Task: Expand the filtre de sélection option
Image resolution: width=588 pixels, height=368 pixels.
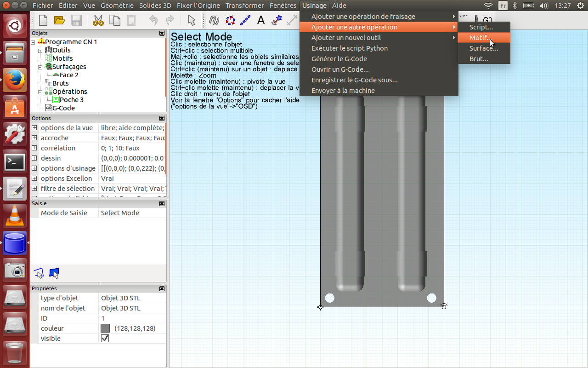Action: point(34,189)
